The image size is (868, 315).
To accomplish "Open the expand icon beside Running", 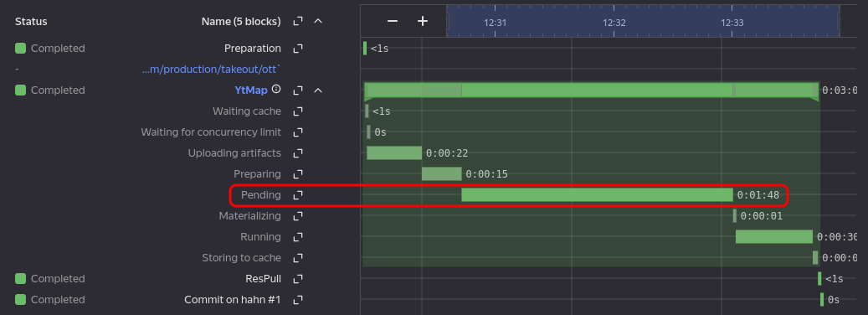I will click(x=298, y=237).
